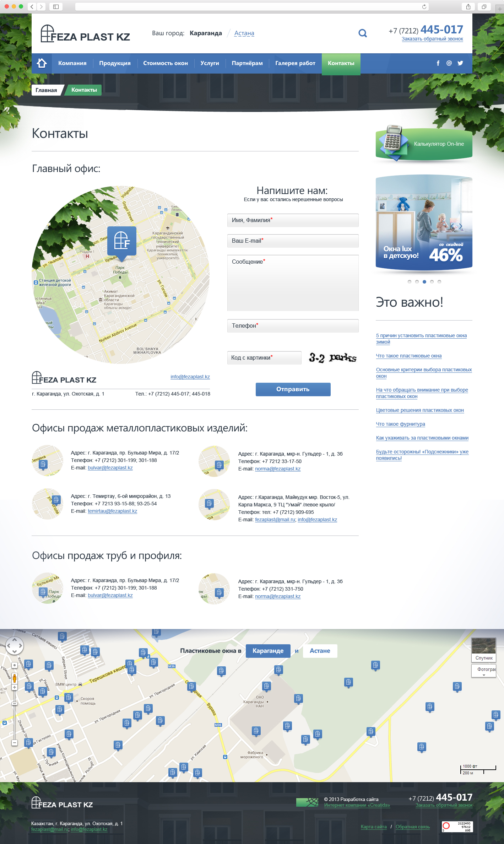Image resolution: width=504 pixels, height=844 pixels.
Task: Click the Темиртау office map thumbnail
Action: click(x=48, y=504)
